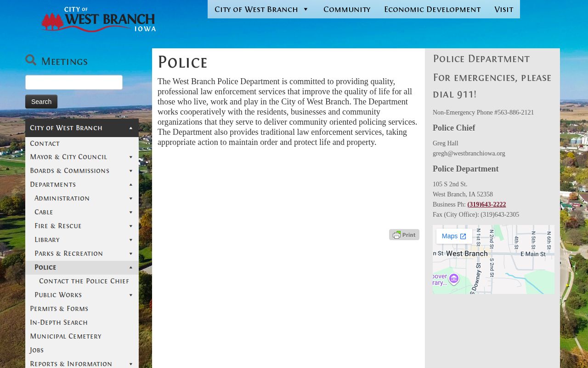Open the Visit menu
The image size is (588, 368).
(504, 9)
